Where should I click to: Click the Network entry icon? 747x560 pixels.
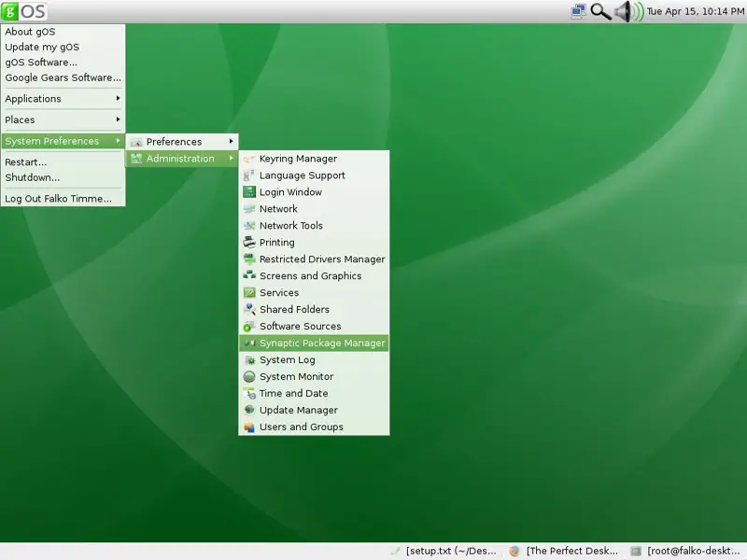(249, 208)
